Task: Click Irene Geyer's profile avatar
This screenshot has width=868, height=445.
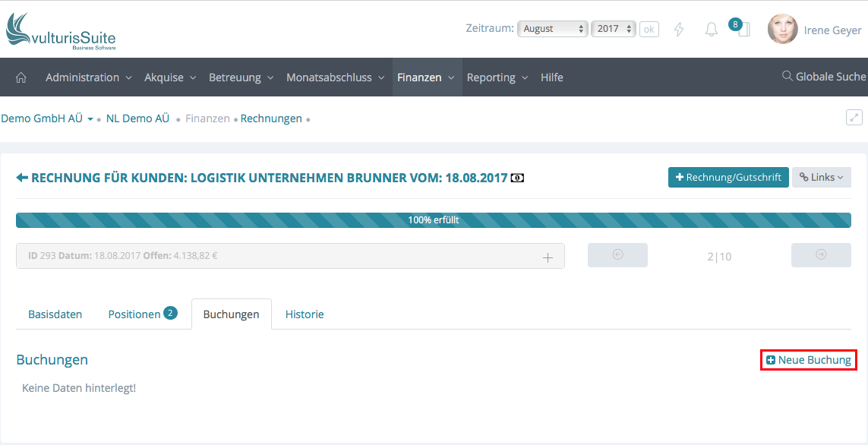Action: (782, 30)
